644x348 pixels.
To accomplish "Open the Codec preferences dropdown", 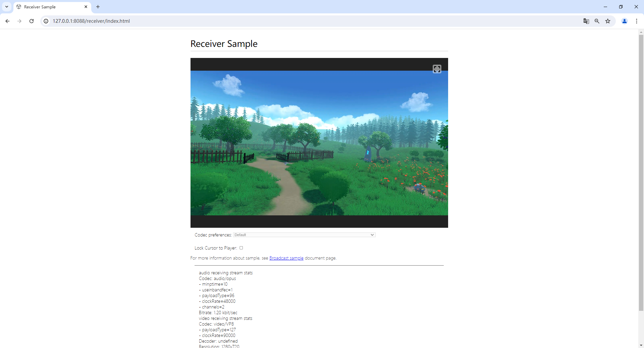I will pyautogui.click(x=304, y=235).
